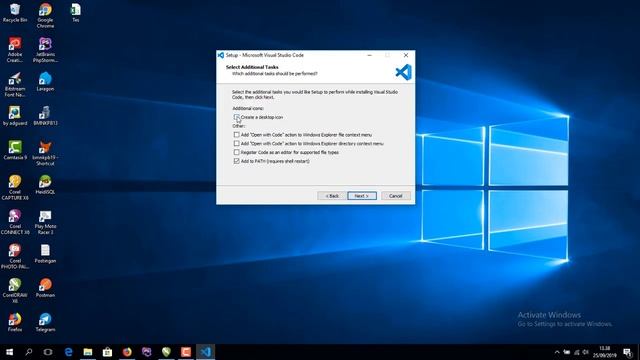Open taskbar search magnifier
The image size is (640, 360).
pyautogui.click(x=29, y=352)
